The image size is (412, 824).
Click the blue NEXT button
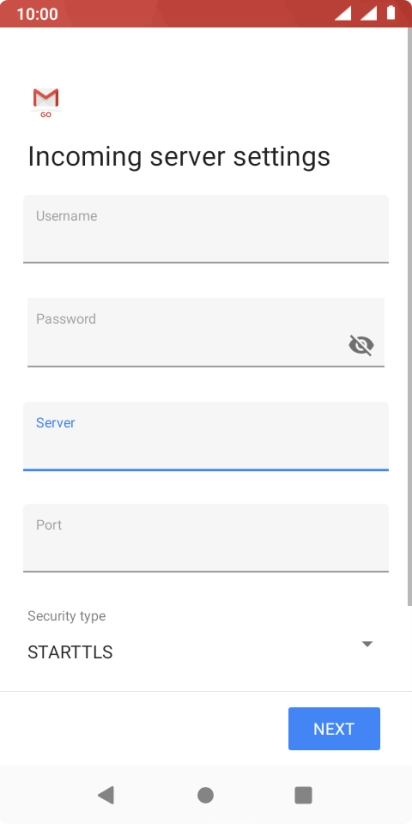pos(334,728)
